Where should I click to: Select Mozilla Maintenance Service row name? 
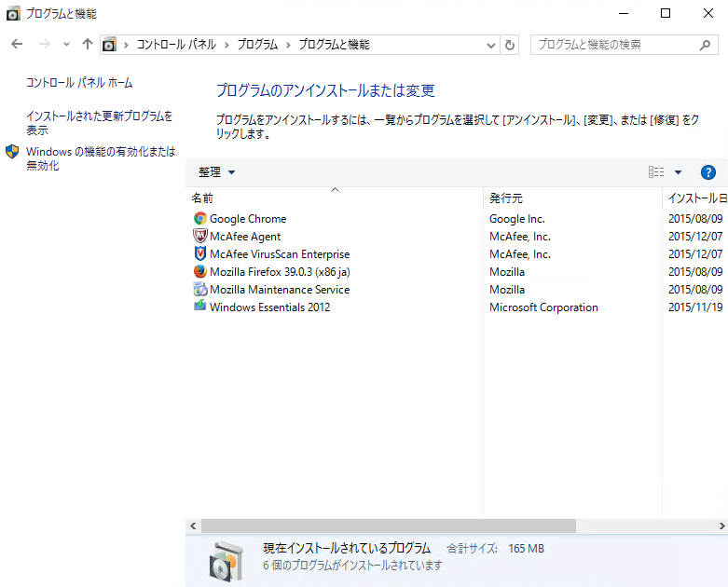tap(280, 289)
